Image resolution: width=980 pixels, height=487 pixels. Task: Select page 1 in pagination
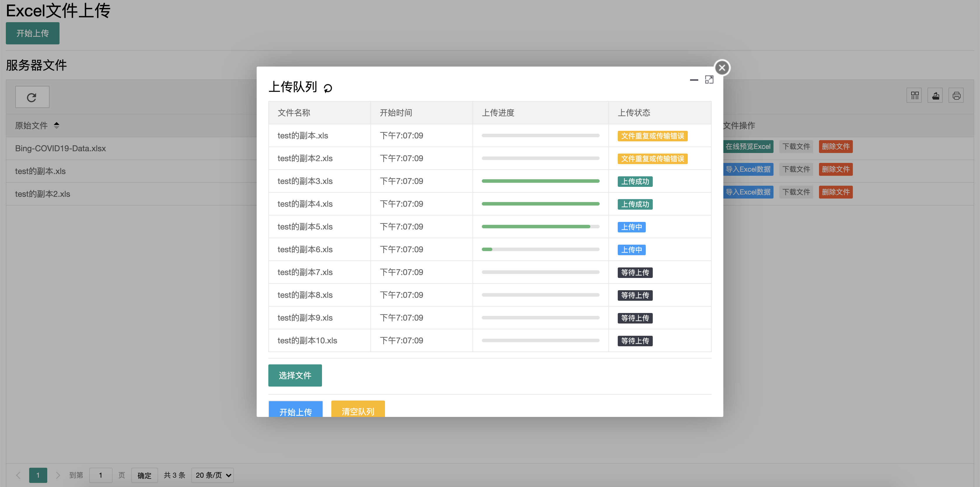point(38,475)
